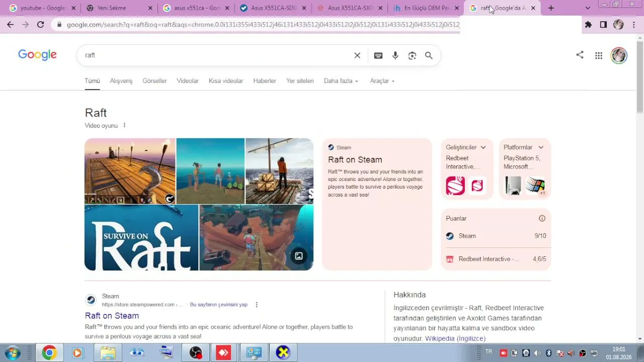The width and height of the screenshot is (644, 362).
Task: Close the asus x551ca Google tab
Action: 227,8
